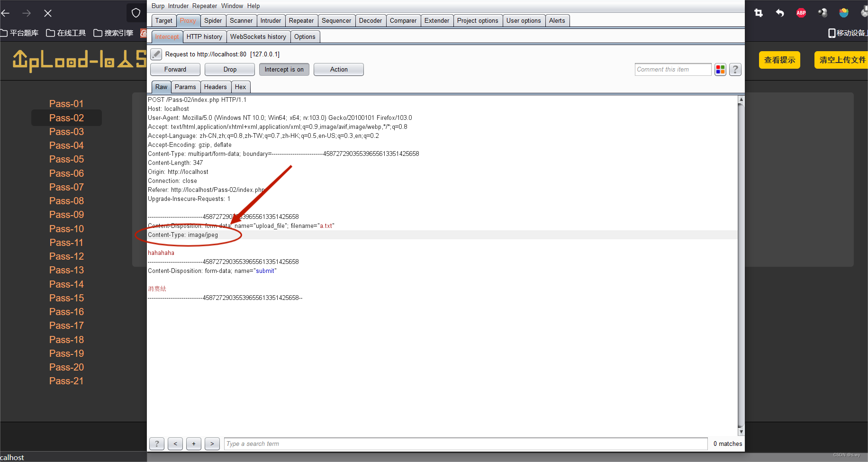Screen dimensions: 868x462
Task: Click the Comment this item field
Action: coord(673,70)
